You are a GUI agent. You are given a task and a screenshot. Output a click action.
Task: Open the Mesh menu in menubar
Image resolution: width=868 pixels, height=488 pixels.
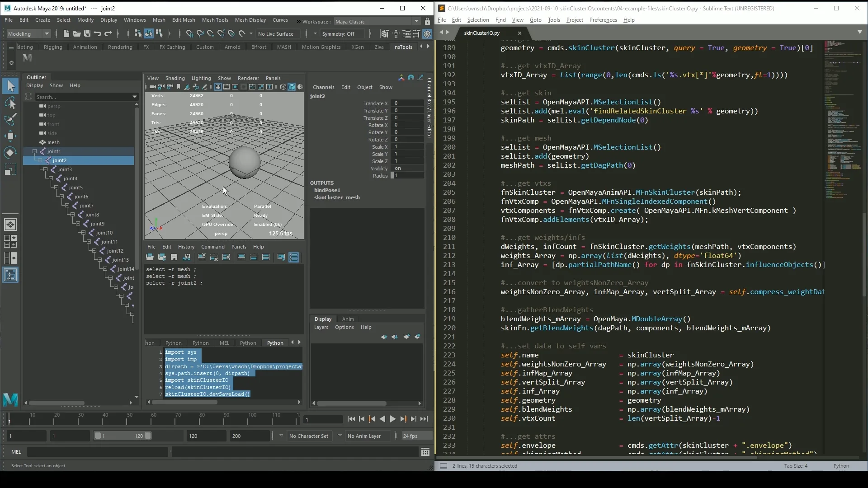tap(159, 20)
